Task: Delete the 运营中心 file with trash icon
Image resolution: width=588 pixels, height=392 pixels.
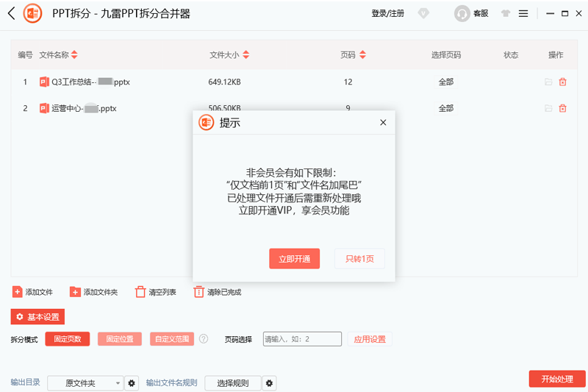Action: pyautogui.click(x=562, y=108)
